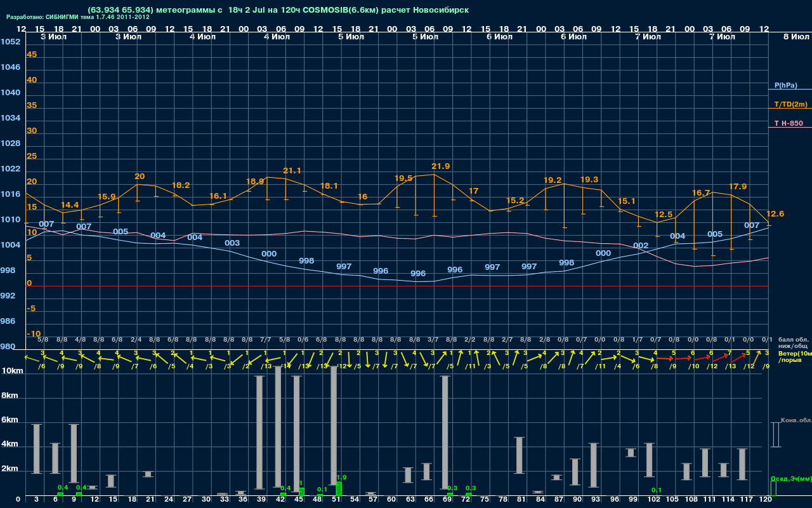Image resolution: width=812 pixels, height=508 pixels.
Task: Select the pink line under T H-850 legend
Action: coord(790,128)
